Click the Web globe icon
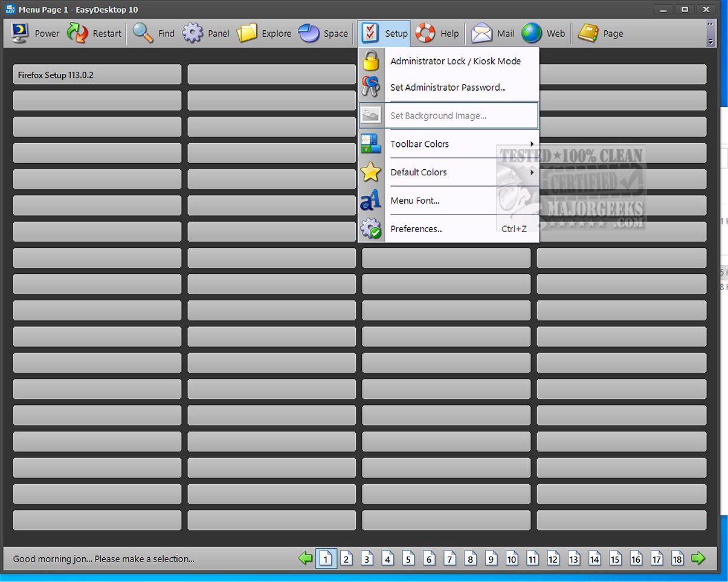728x582 pixels. click(532, 33)
